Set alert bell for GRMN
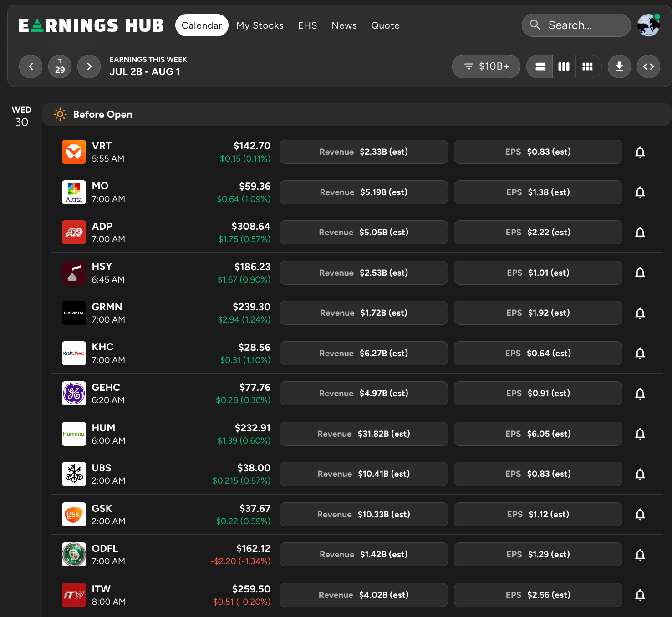Screen dimensions: 672x617 tap(640, 313)
